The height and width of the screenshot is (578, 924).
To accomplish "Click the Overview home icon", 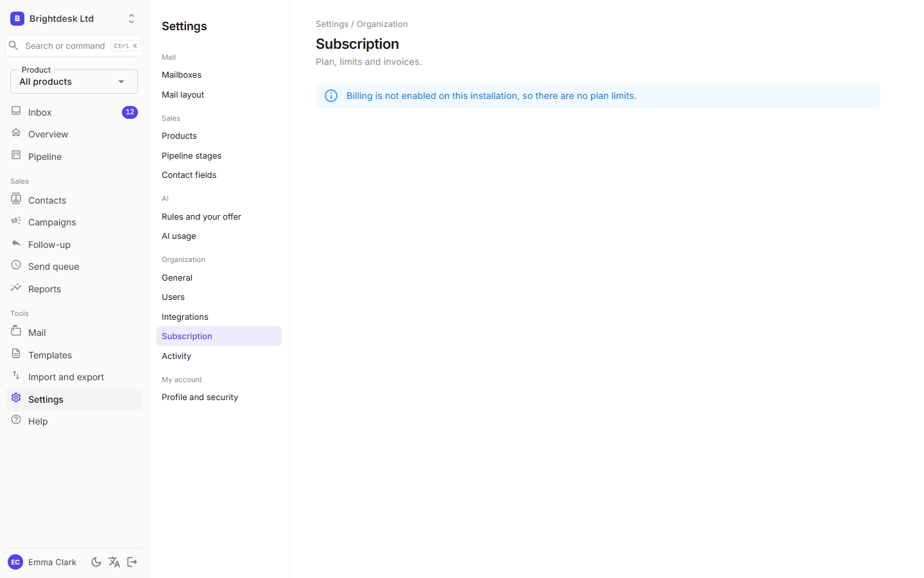I will coord(16,133).
